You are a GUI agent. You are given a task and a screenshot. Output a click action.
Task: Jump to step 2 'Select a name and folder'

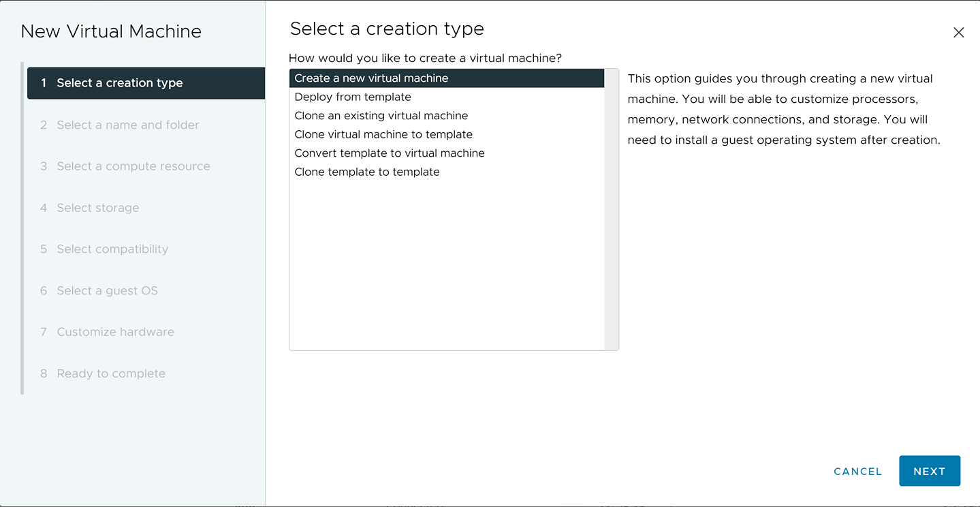coord(127,125)
